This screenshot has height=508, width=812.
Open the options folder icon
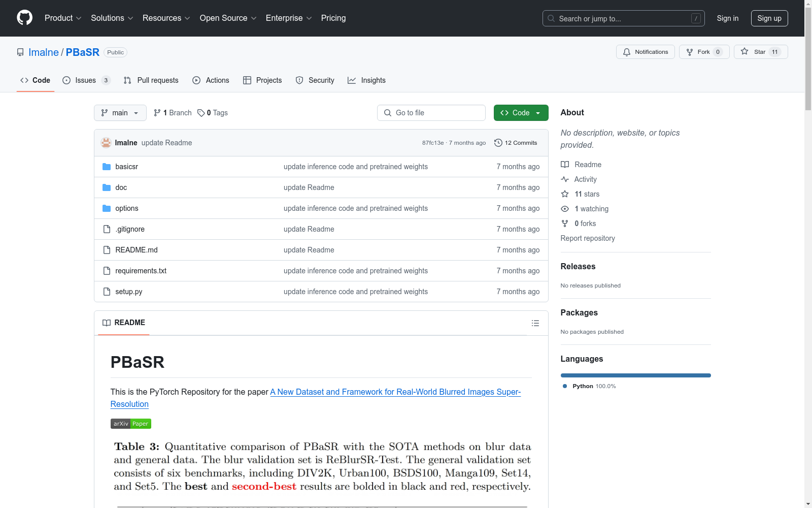point(107,208)
